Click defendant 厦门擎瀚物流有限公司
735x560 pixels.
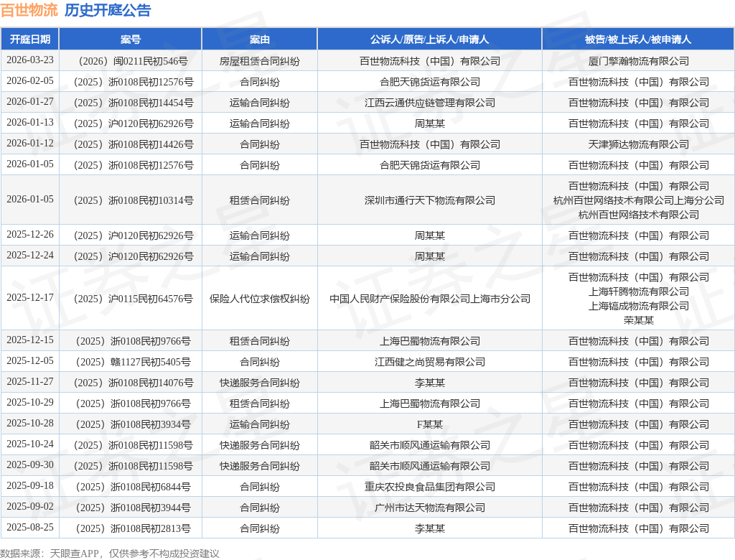pos(638,61)
